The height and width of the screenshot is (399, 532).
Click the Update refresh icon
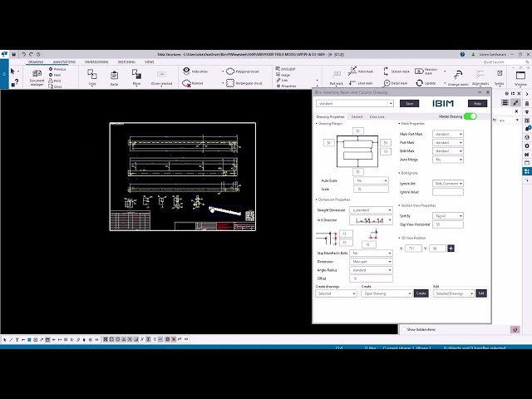click(x=419, y=83)
